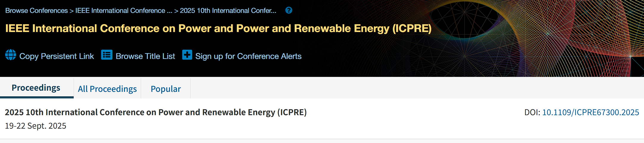This screenshot has height=143, width=644.
Task: Select the Popular tab
Action: 166,89
